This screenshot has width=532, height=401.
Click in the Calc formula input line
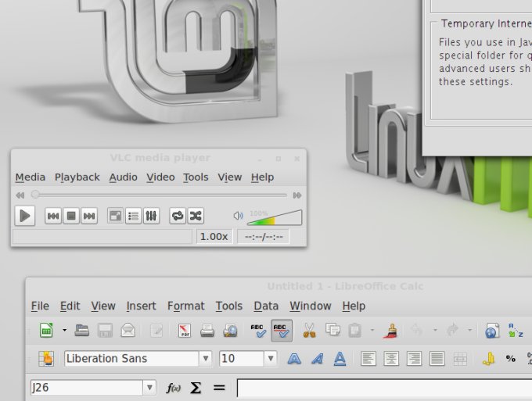[x=383, y=388]
